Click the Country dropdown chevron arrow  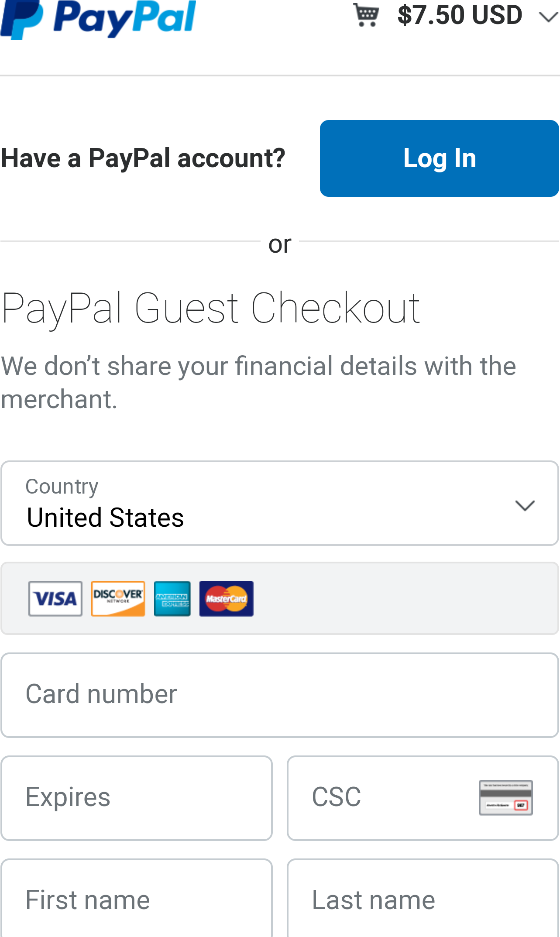tap(525, 505)
